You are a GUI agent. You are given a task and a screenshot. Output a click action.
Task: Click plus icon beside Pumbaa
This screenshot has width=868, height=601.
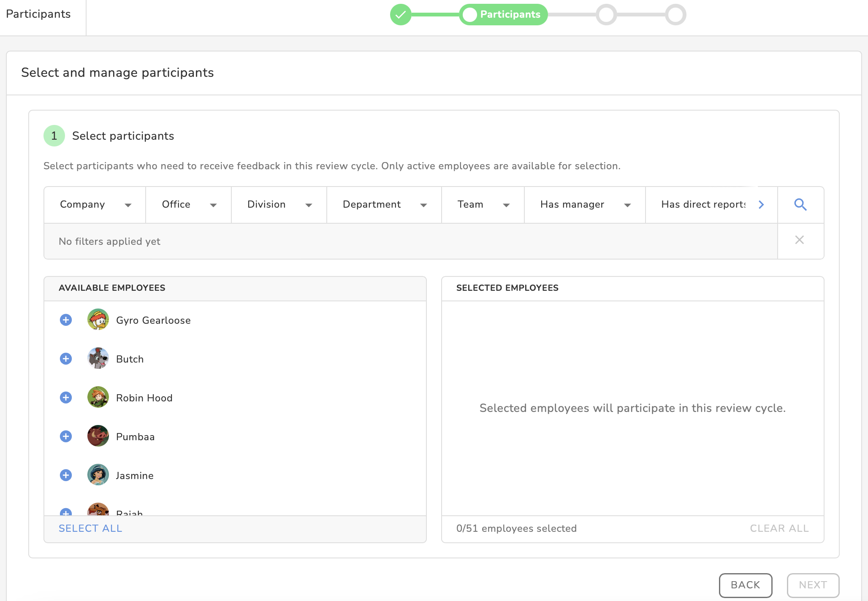pos(66,436)
